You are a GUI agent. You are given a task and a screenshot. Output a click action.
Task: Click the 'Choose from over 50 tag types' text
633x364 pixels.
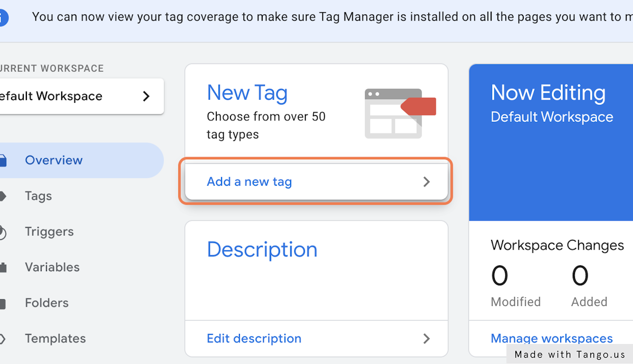266,126
